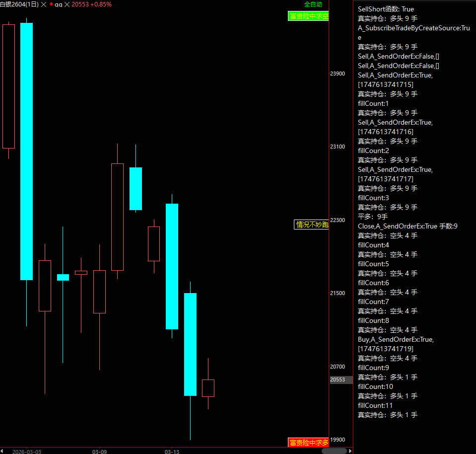Click the red diamond icon beside qq
476x454 pixels.
point(51,4)
